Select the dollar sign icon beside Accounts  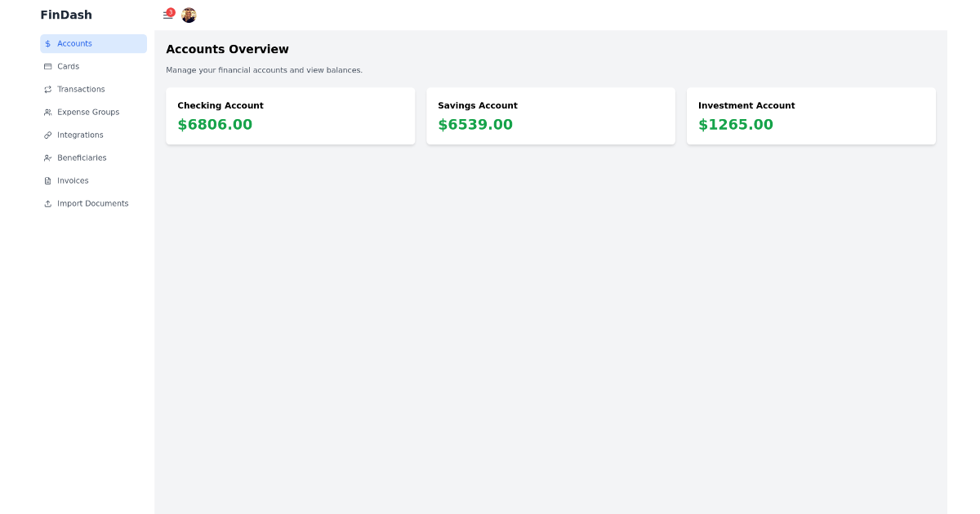(48, 43)
